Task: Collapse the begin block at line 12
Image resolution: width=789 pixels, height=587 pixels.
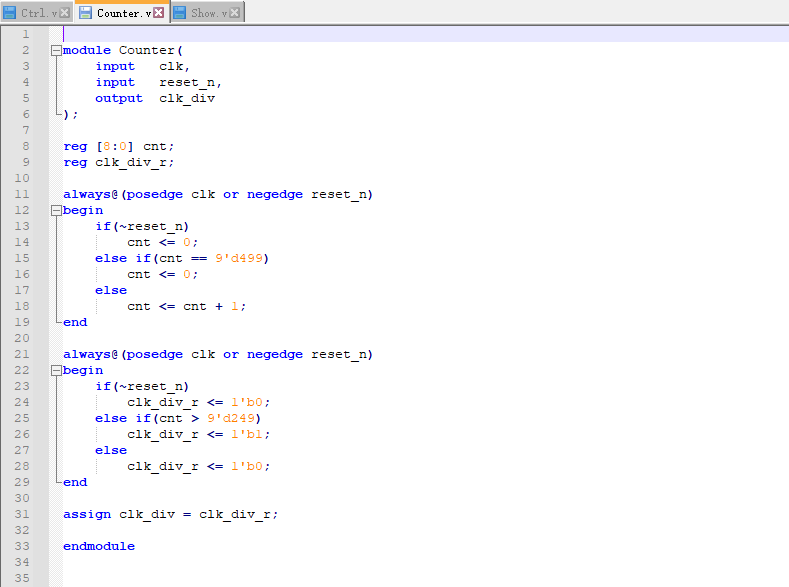Action: point(56,211)
